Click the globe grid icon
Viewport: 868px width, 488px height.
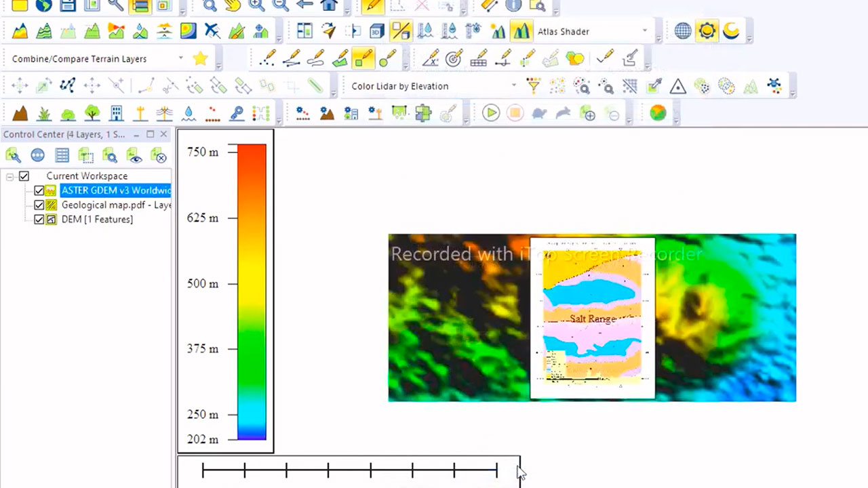pos(683,31)
